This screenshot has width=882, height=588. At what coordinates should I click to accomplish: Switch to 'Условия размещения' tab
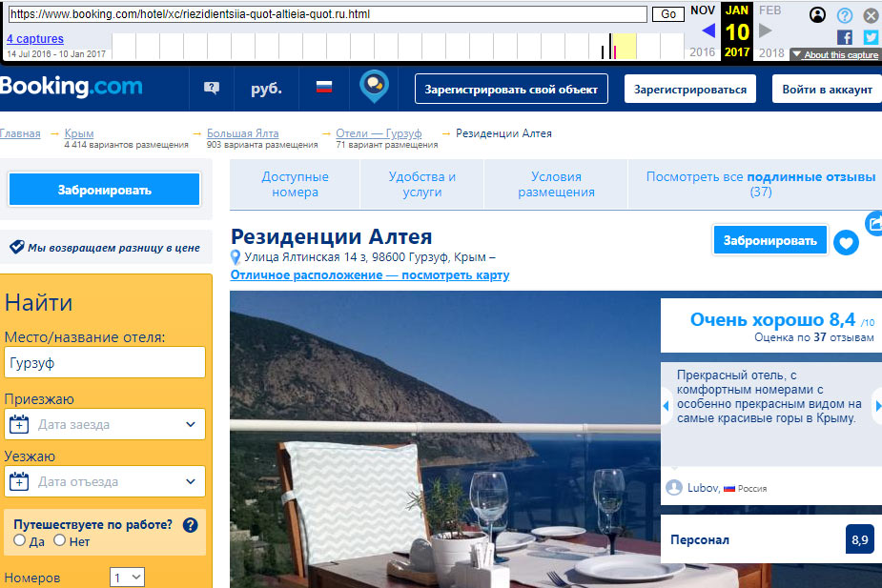point(556,184)
